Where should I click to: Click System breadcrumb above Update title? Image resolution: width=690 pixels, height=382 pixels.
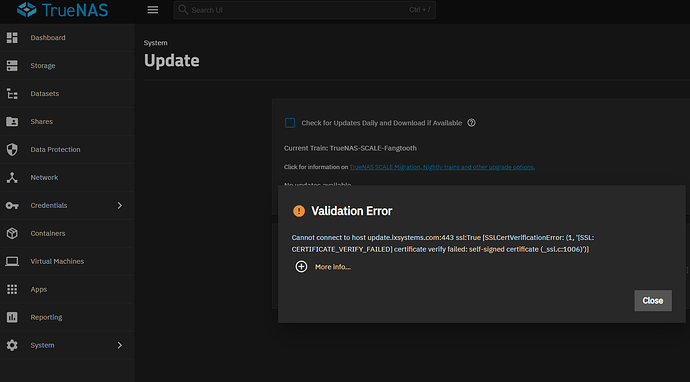[x=155, y=43]
